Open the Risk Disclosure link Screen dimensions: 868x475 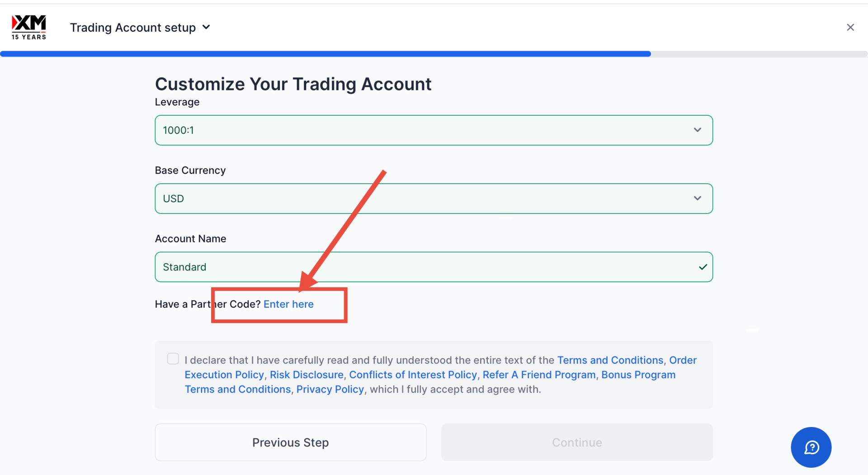coord(307,375)
